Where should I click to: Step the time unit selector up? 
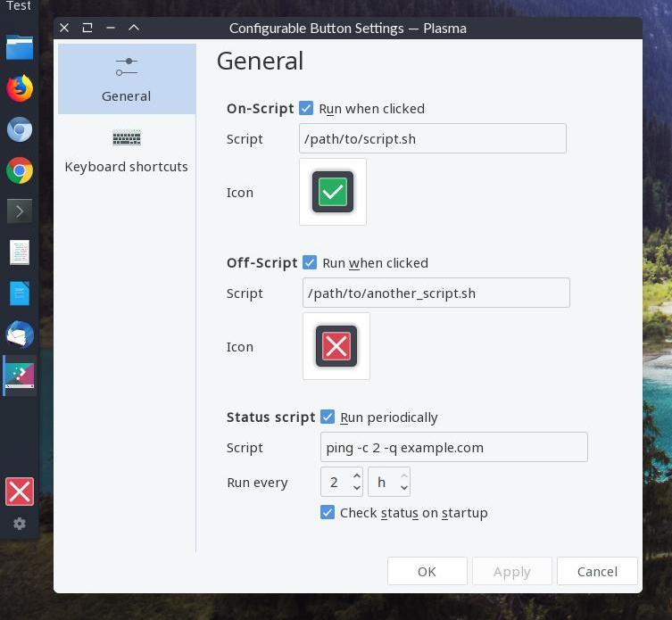(x=403, y=475)
